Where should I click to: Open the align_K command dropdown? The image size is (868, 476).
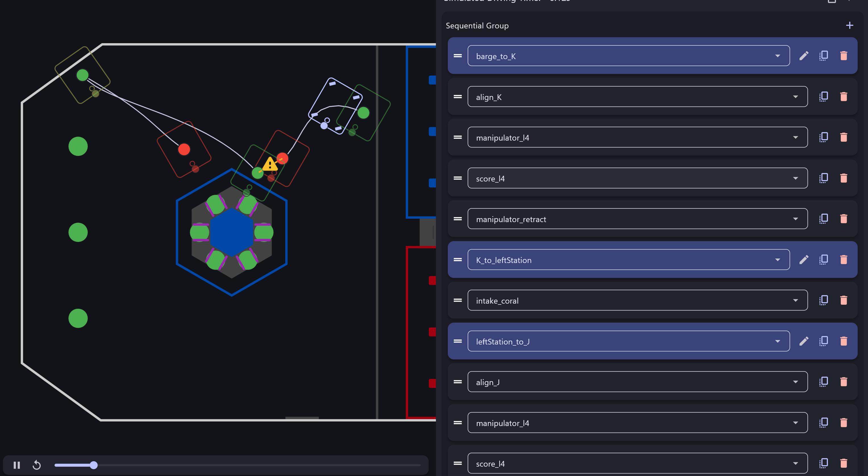(x=638, y=97)
